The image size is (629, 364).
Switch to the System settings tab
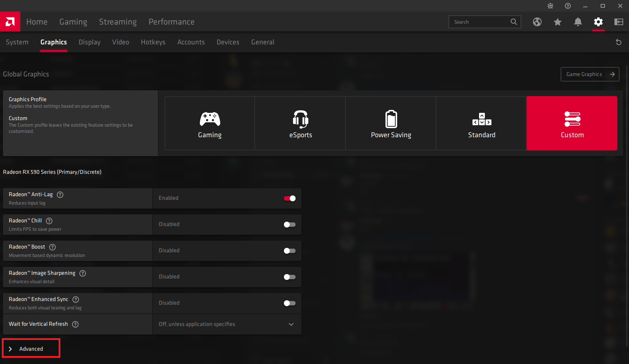17,42
